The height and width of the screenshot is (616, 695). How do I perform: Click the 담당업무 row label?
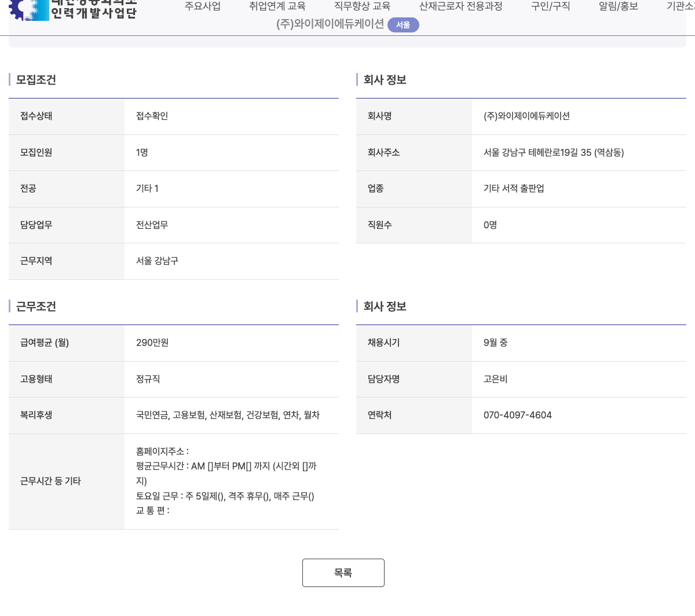click(36, 225)
